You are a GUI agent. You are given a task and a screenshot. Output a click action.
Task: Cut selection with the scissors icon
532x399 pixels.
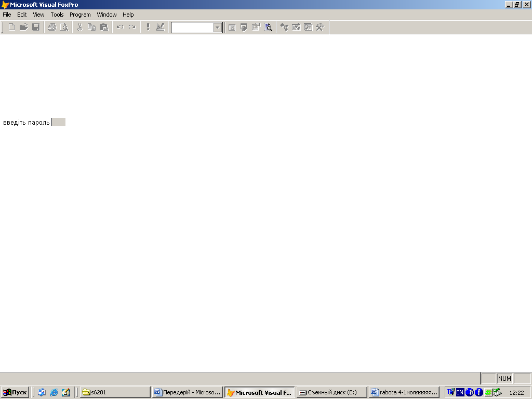point(79,27)
